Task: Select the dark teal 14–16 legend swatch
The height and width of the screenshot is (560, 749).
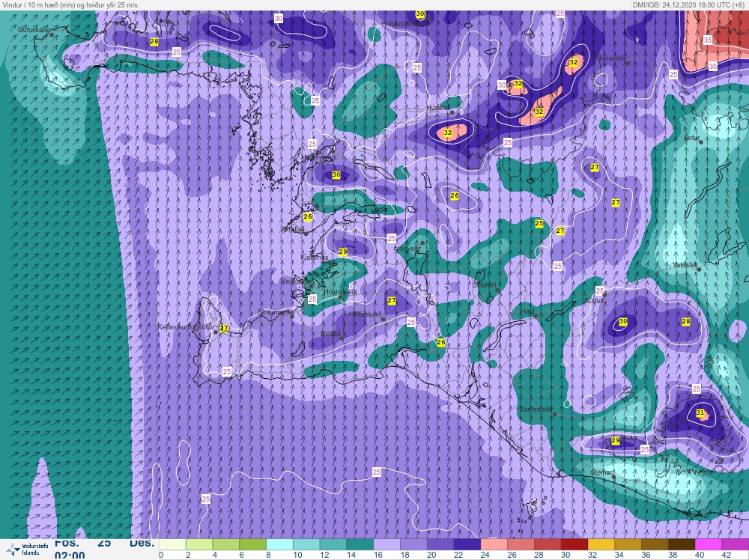Action: (x=360, y=545)
